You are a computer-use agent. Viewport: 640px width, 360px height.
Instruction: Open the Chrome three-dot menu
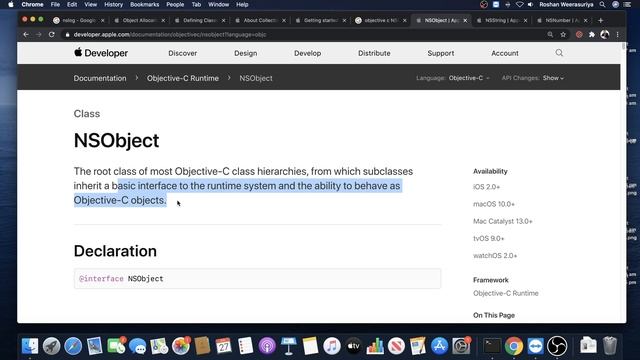(x=618, y=35)
